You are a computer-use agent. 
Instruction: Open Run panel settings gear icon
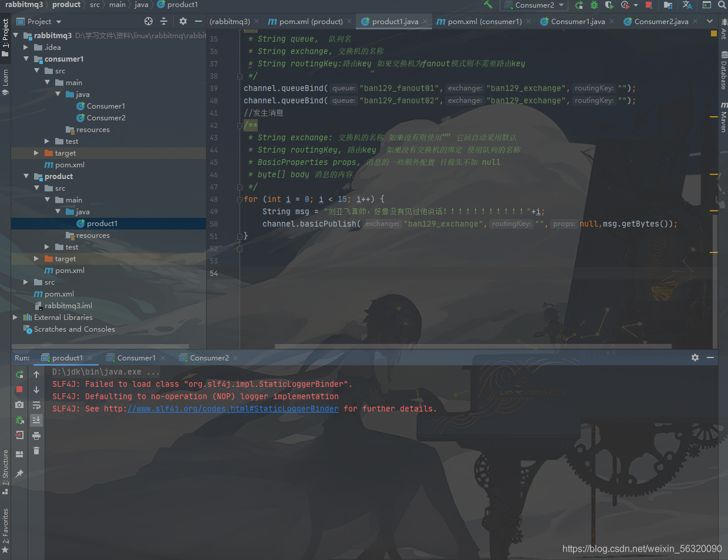click(695, 357)
